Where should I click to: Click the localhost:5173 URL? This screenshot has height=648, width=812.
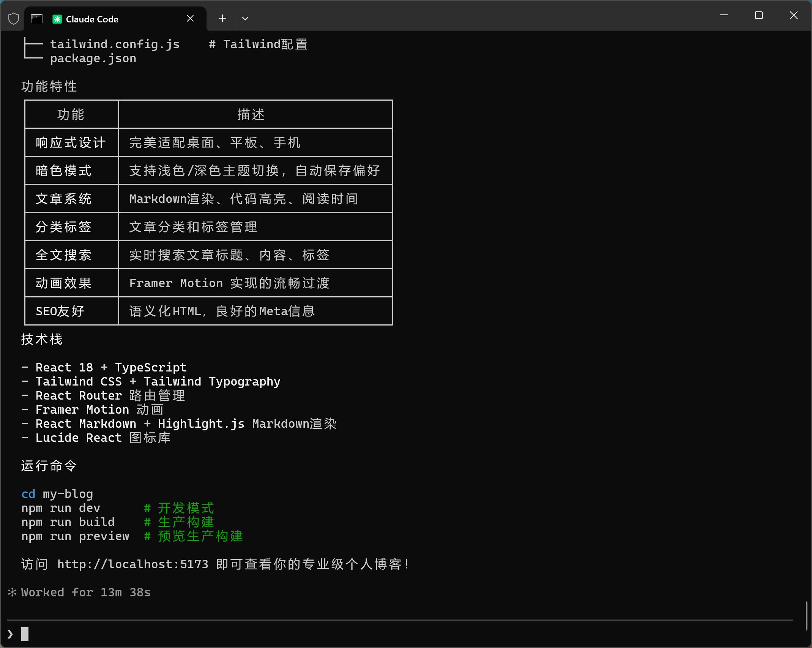coord(132,564)
